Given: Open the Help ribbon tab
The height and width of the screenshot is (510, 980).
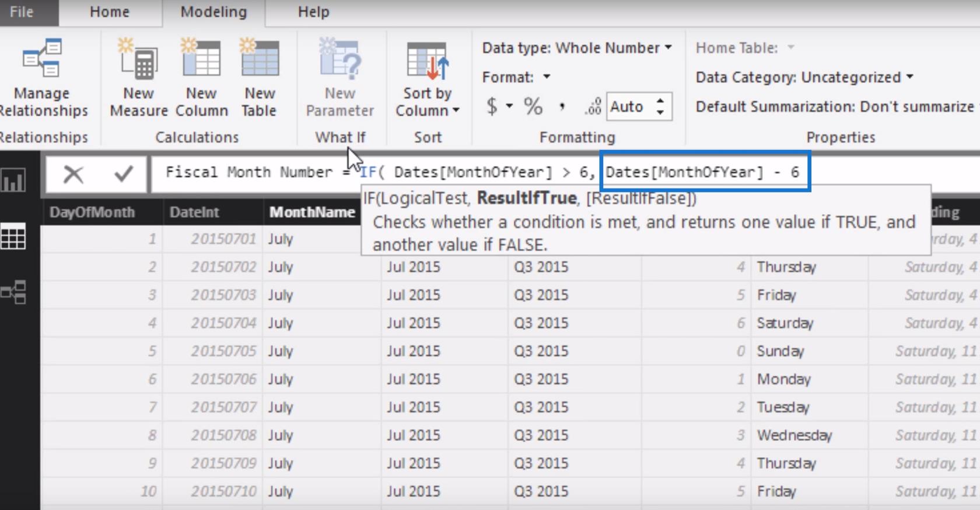Looking at the screenshot, I should pyautogui.click(x=313, y=12).
